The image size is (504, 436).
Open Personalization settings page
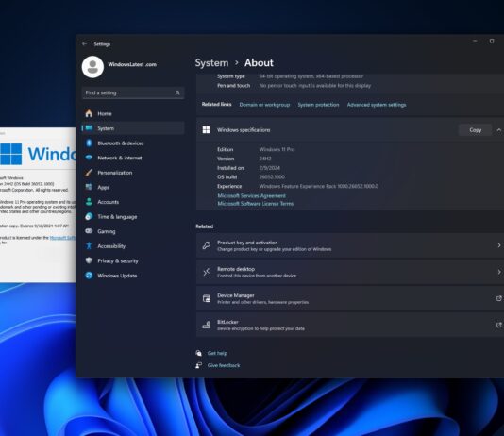[133, 173]
